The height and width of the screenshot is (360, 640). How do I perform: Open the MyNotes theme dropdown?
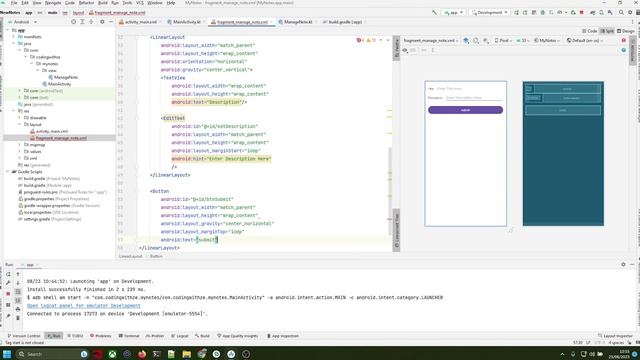(547, 40)
